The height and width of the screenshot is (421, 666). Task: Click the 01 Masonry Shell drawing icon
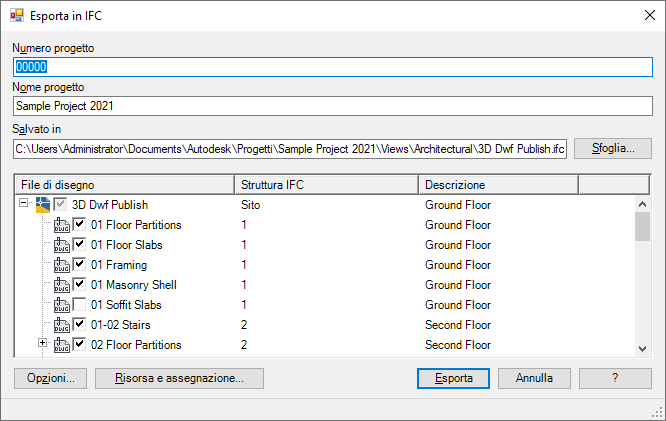coord(61,285)
